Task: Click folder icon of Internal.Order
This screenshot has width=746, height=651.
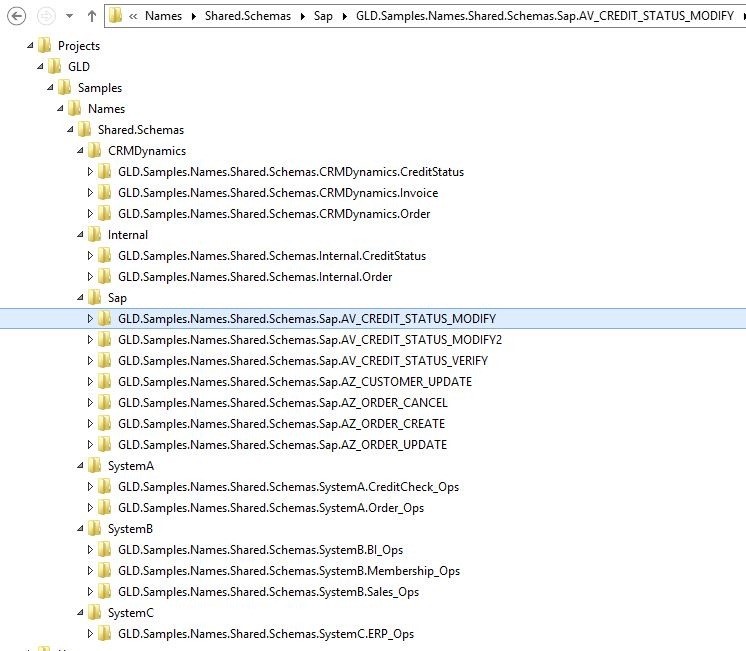Action: (x=105, y=276)
